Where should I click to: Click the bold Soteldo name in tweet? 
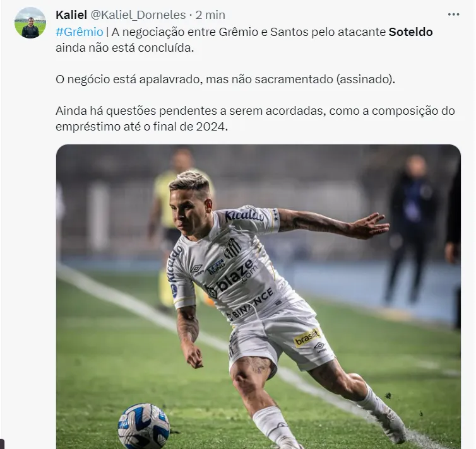tap(410, 32)
